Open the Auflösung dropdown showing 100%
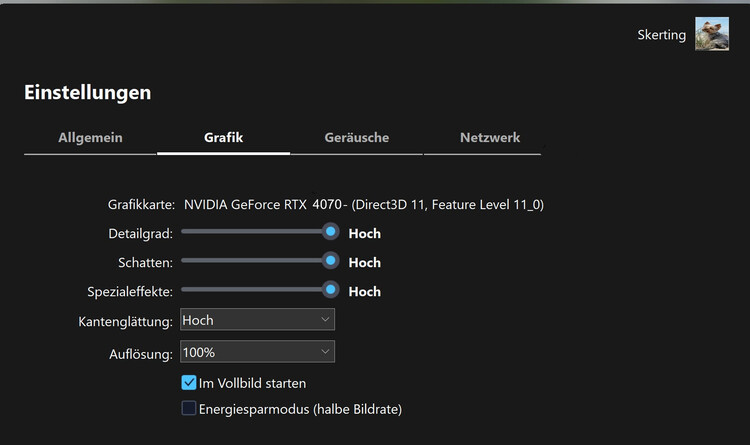Screen dimensions: 750x445 click(257, 352)
